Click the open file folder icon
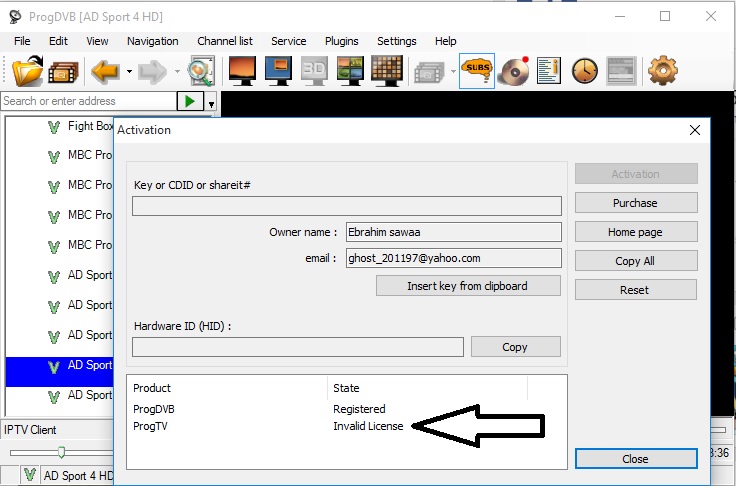 tap(27, 71)
